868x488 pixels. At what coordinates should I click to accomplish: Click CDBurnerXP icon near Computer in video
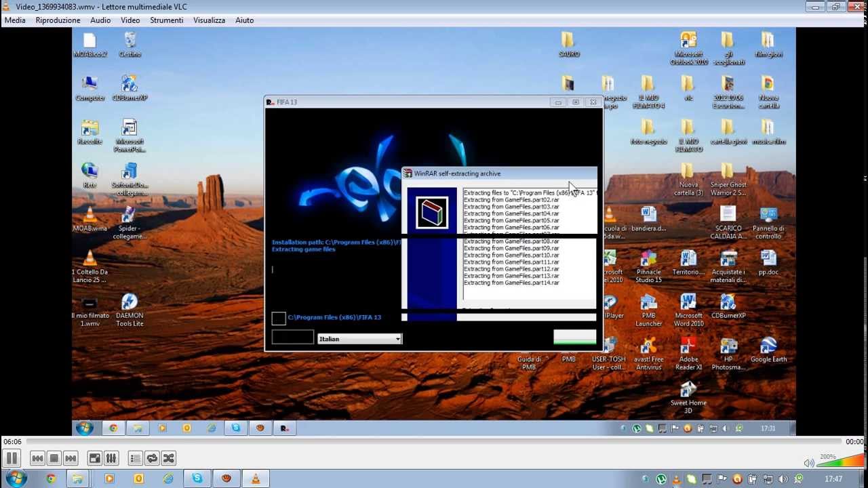point(130,88)
